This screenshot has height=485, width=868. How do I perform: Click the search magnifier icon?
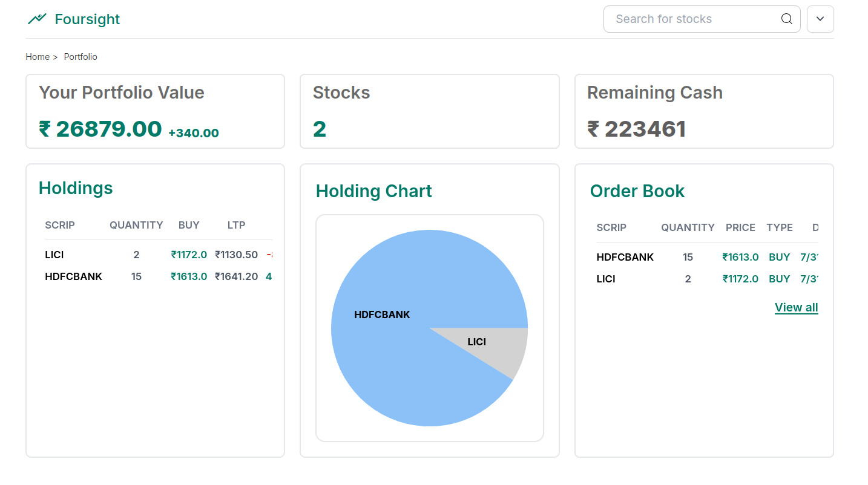(x=786, y=19)
